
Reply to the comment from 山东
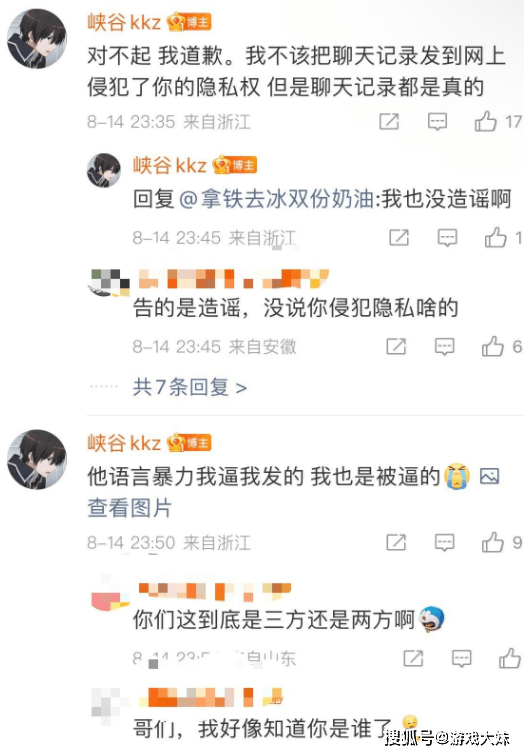pyautogui.click(x=461, y=659)
